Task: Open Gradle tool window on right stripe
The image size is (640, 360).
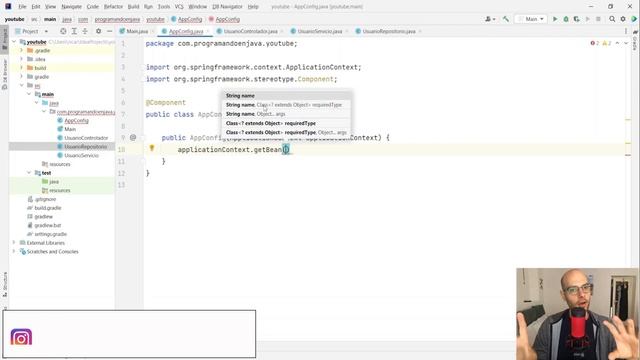Action: coord(635,41)
